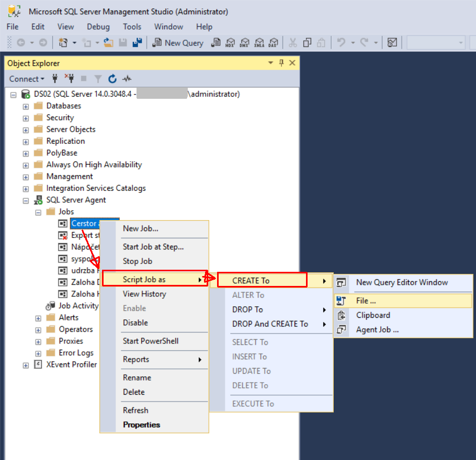Collapse the Jobs folder

pos(38,212)
